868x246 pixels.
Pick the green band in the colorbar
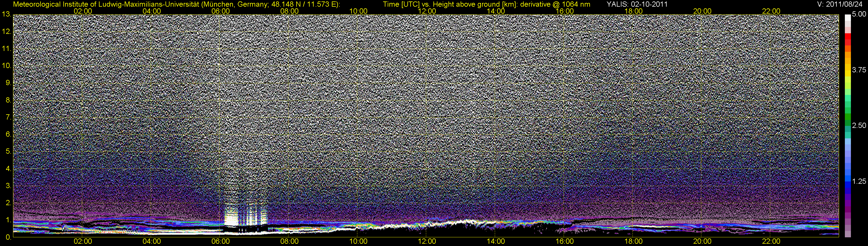[x=847, y=116]
